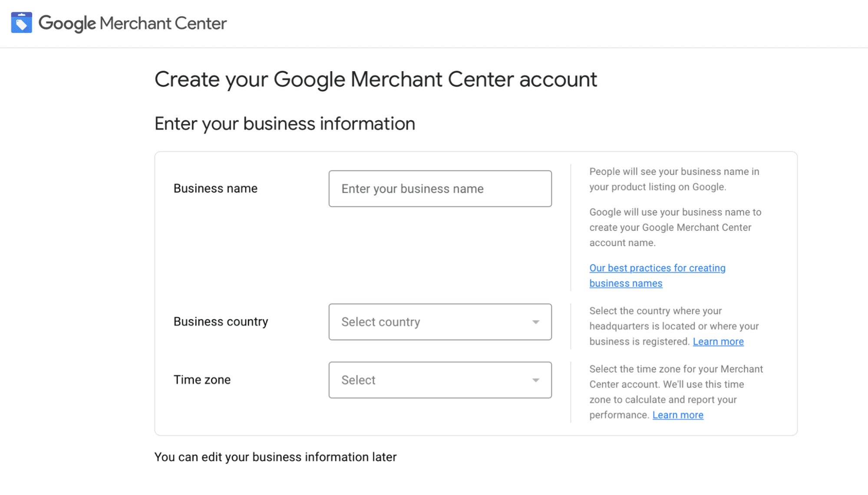Click the Google logo text in the header

[x=67, y=23]
